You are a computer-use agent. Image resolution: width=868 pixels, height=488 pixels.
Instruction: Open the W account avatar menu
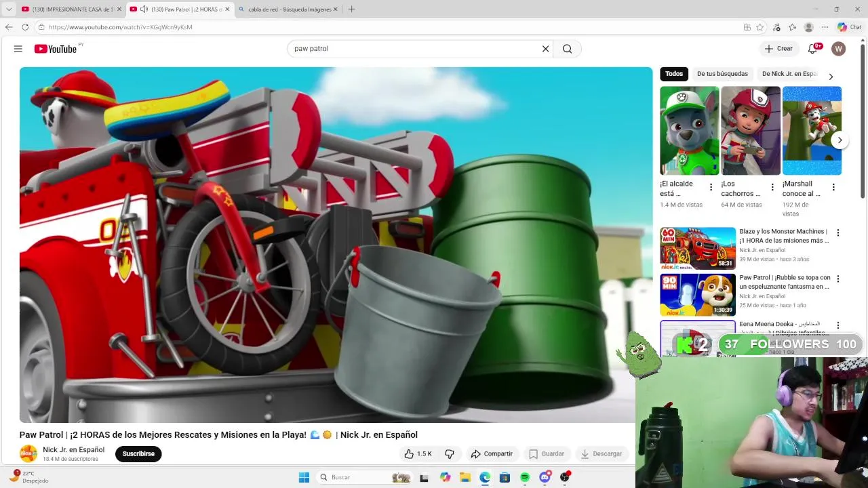839,49
